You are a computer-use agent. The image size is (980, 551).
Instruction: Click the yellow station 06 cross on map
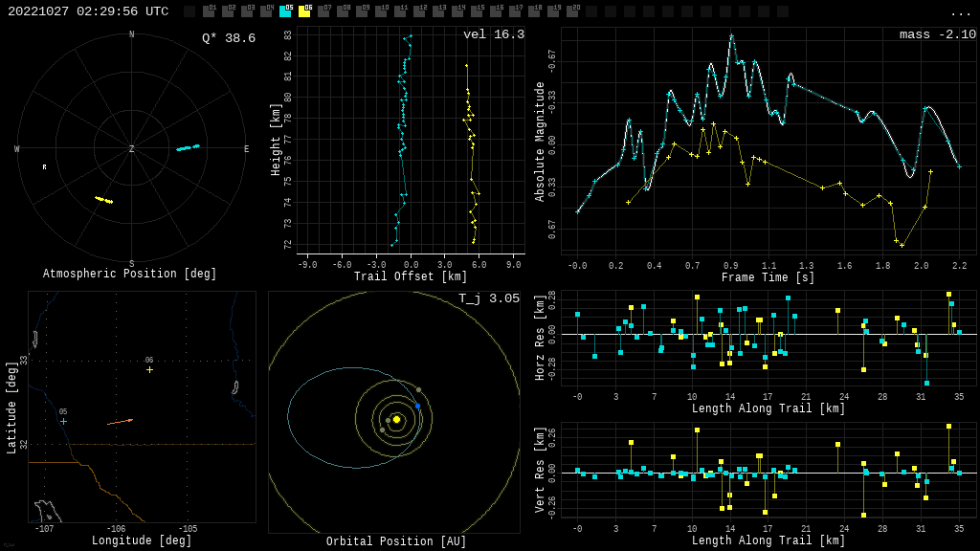point(149,369)
